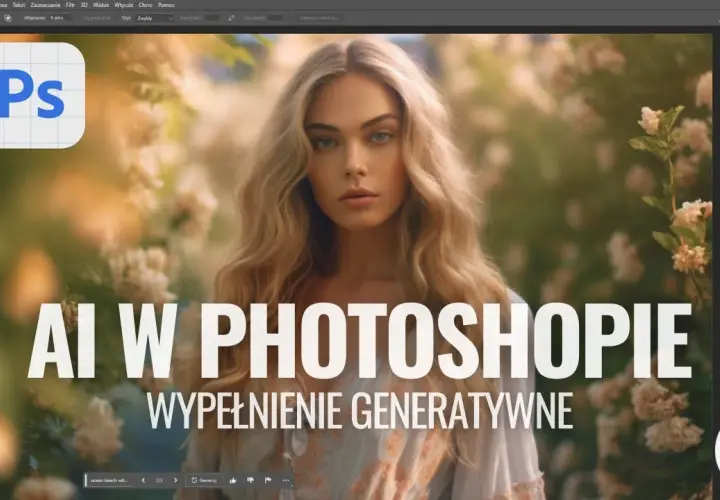Click the swap width and height icon

[231, 18]
